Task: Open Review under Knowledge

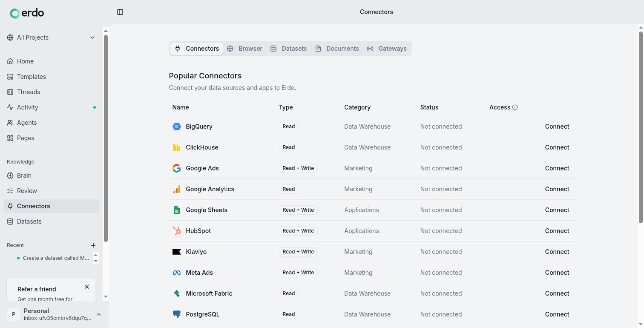Action: pyautogui.click(x=51, y=191)
